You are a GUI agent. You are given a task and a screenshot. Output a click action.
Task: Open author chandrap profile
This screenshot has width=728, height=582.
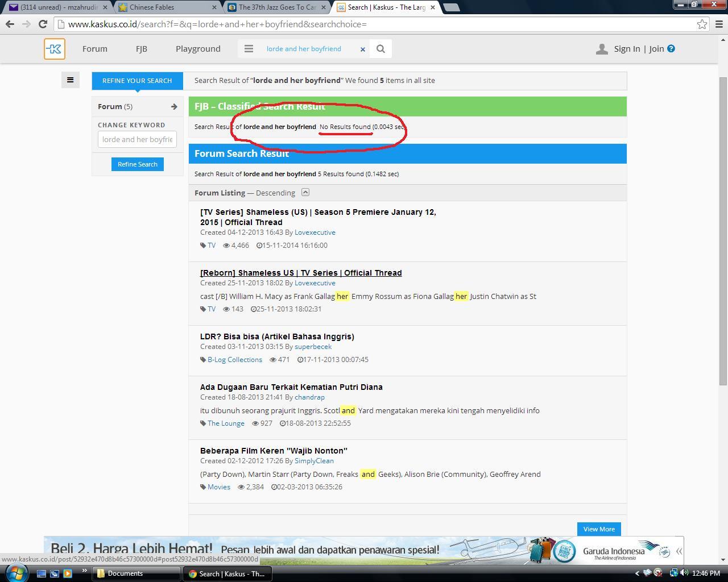click(309, 397)
